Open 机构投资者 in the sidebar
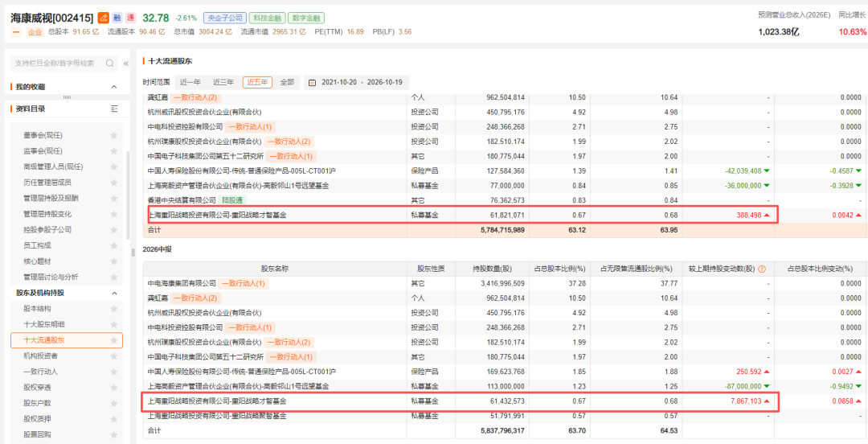This screenshot has width=868, height=444. (x=40, y=356)
